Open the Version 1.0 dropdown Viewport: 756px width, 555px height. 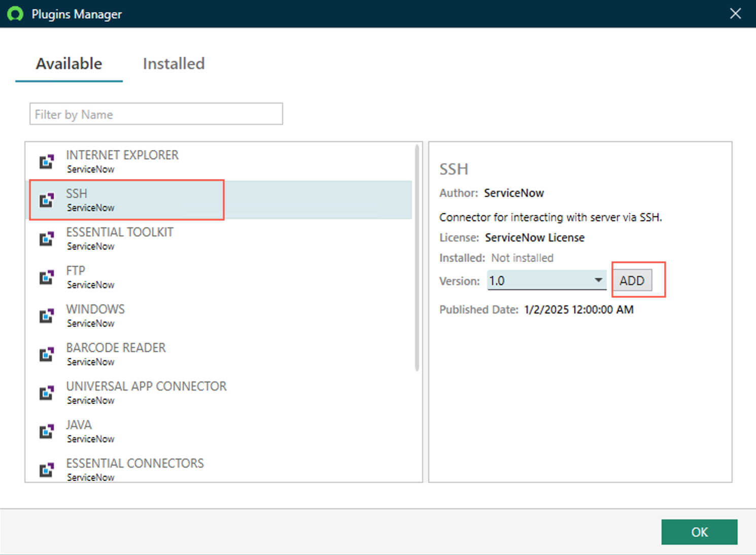click(546, 281)
